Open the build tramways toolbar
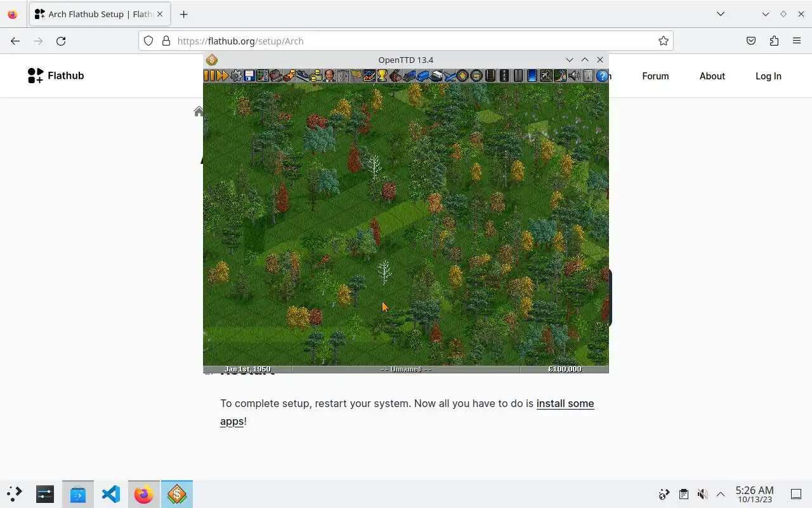This screenshot has height=508, width=812. coord(518,76)
